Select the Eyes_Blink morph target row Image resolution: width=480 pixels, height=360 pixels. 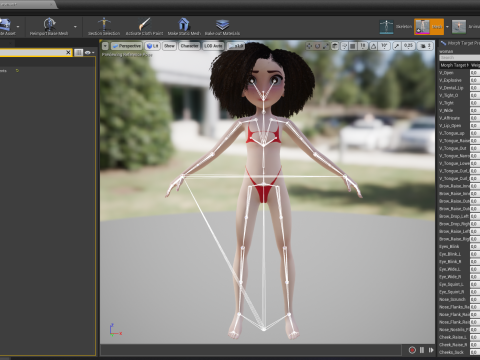pos(459,246)
